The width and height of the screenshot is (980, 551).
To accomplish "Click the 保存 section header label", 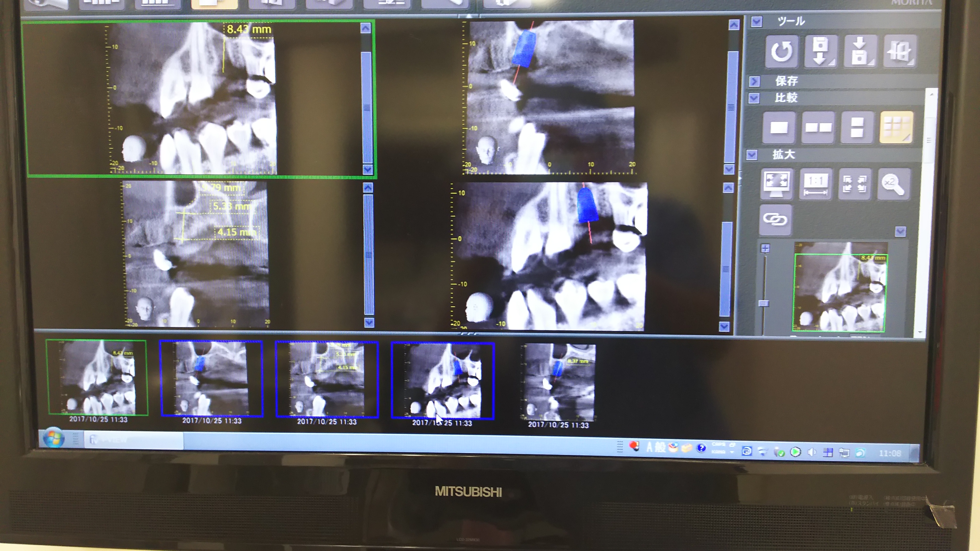I will click(786, 81).
